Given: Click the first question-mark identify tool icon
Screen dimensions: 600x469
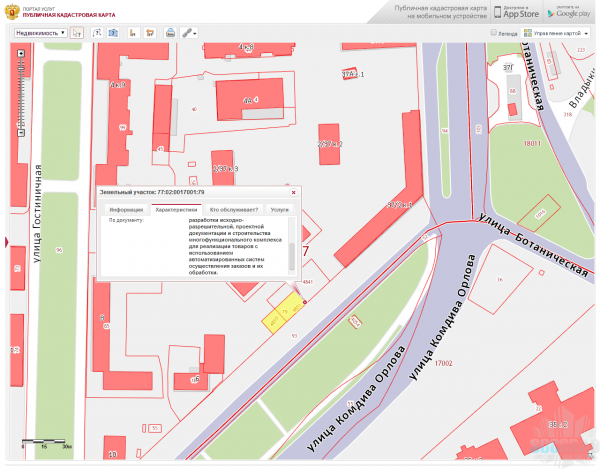Looking at the screenshot, I should [98, 33].
